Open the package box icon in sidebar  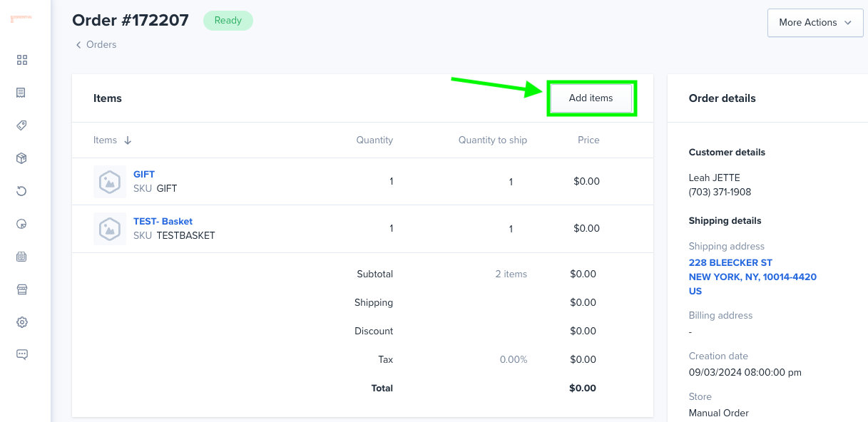(21, 158)
